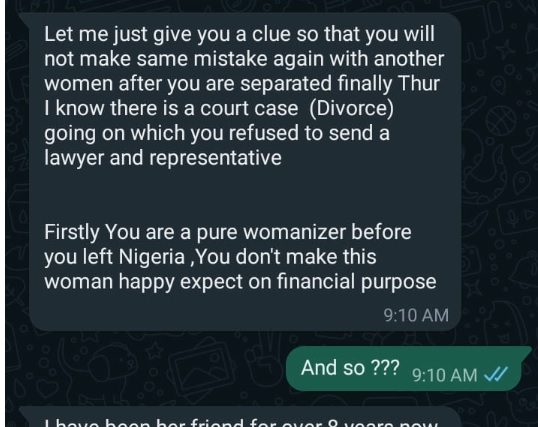This screenshot has height=427, width=538.
Task: Click the blank gap between message paragraphs
Action: [240, 196]
